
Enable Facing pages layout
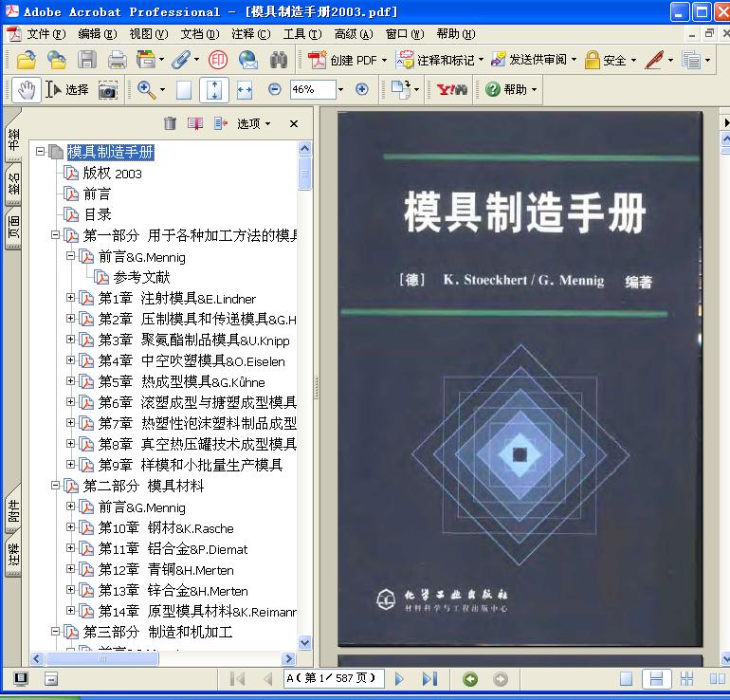pyautogui.click(x=717, y=679)
